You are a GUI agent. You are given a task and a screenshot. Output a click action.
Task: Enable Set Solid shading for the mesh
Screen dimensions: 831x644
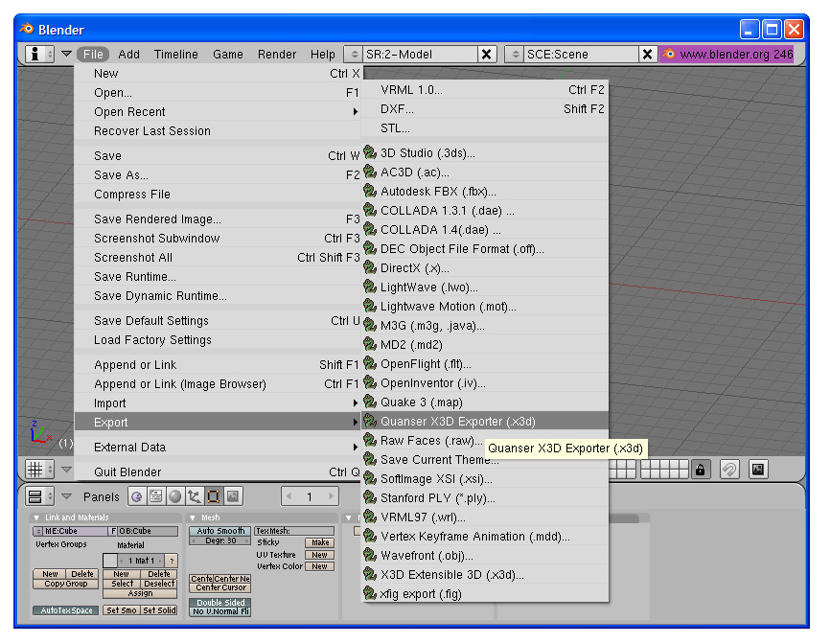tap(160, 610)
